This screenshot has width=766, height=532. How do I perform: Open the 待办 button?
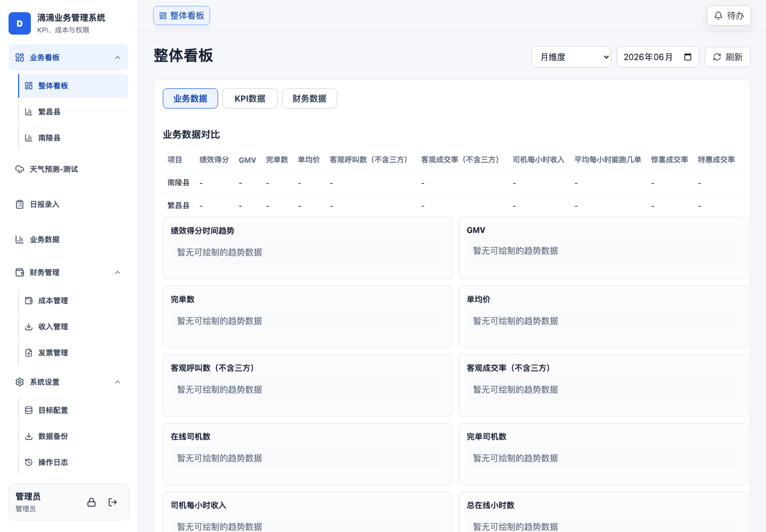point(729,15)
